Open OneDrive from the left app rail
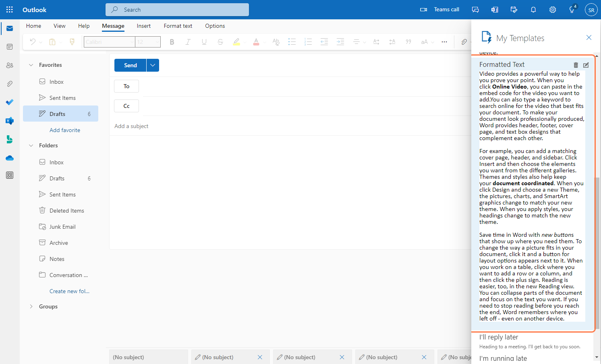 pyautogui.click(x=10, y=158)
